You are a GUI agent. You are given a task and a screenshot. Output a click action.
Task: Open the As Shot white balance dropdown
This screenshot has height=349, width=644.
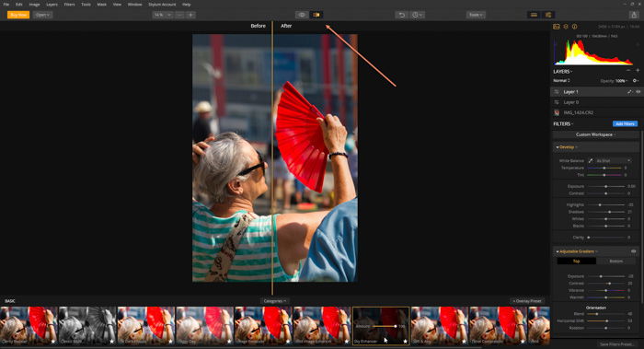[x=613, y=161]
